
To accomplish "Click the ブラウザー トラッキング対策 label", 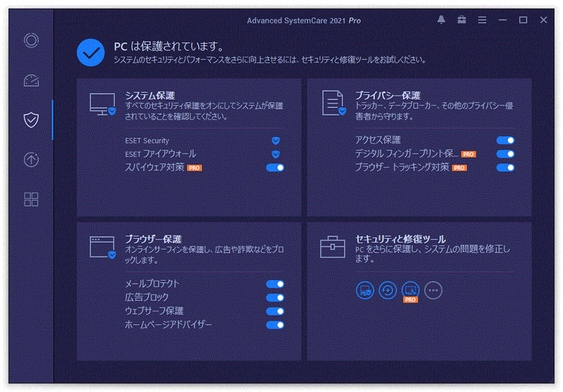I will pos(402,168).
